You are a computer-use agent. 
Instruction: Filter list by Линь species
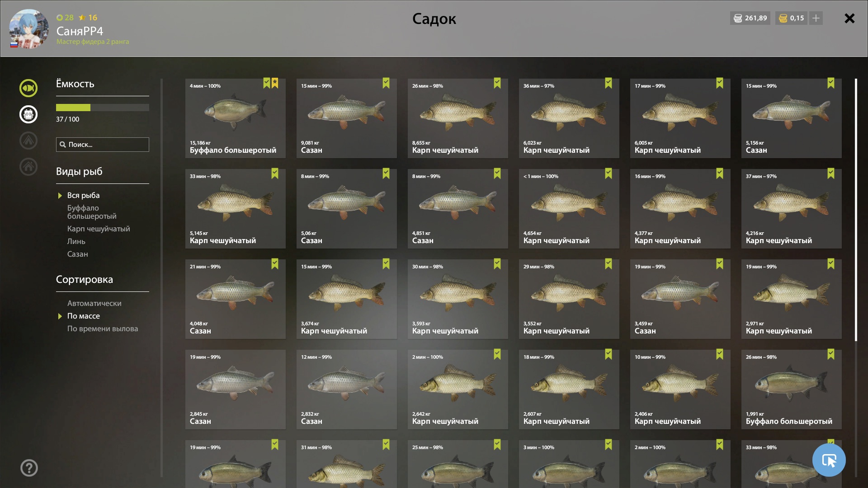pyautogui.click(x=76, y=241)
